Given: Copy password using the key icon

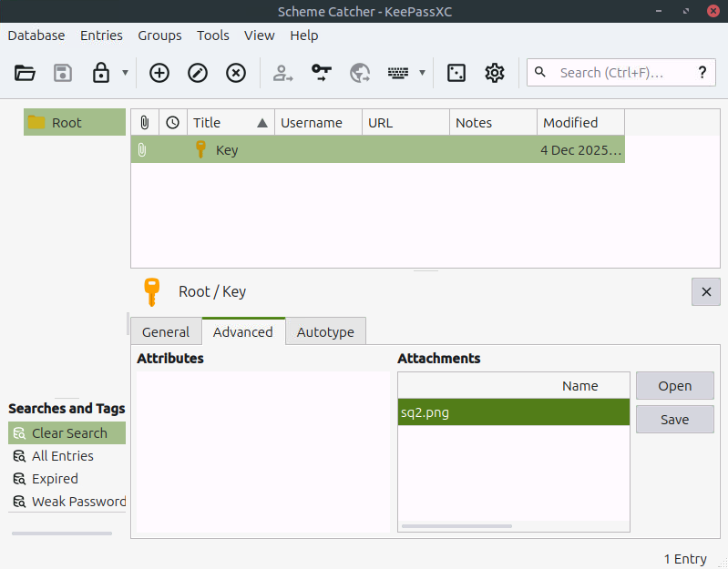Looking at the screenshot, I should pos(322,73).
